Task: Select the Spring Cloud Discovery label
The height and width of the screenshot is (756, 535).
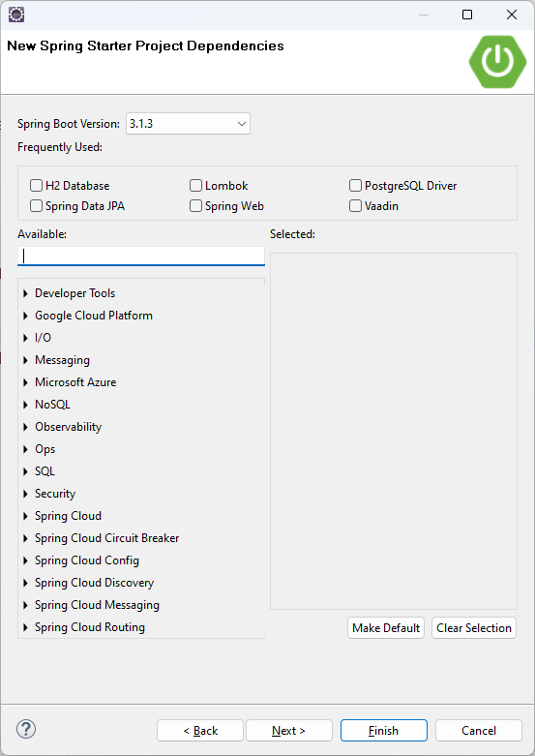Action: 95,583
